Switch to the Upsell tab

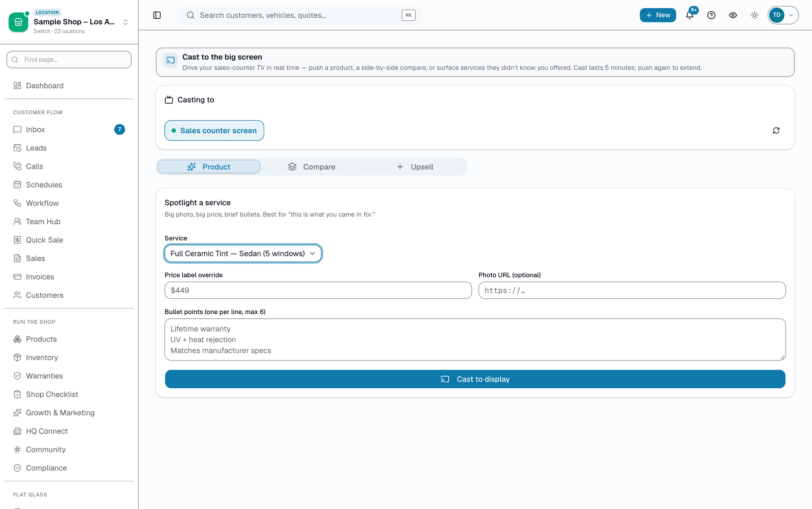pos(415,167)
